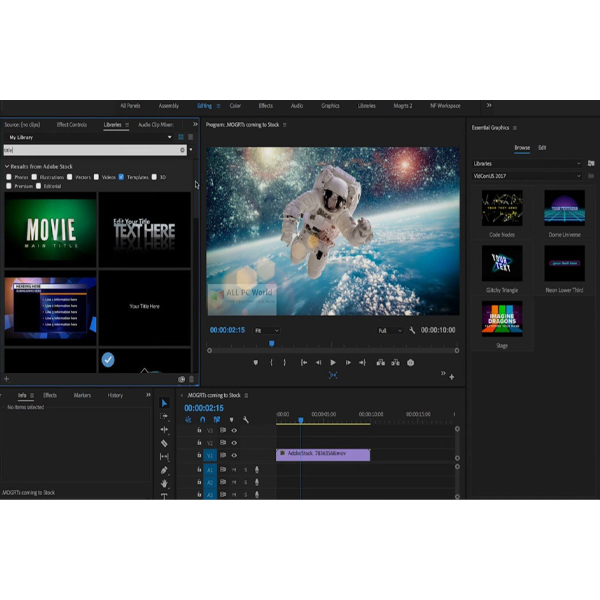The height and width of the screenshot is (600, 600).
Task: Uncheck the Templates filter checkbox
Action: coord(121,177)
